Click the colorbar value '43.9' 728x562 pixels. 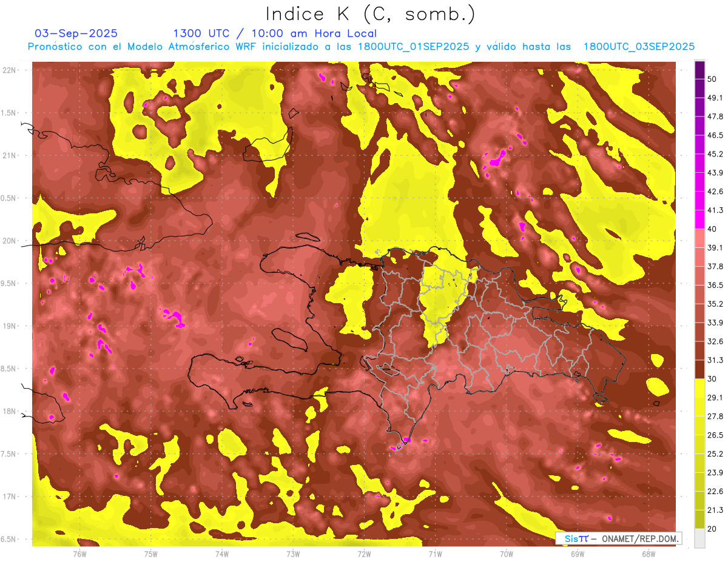pos(715,173)
